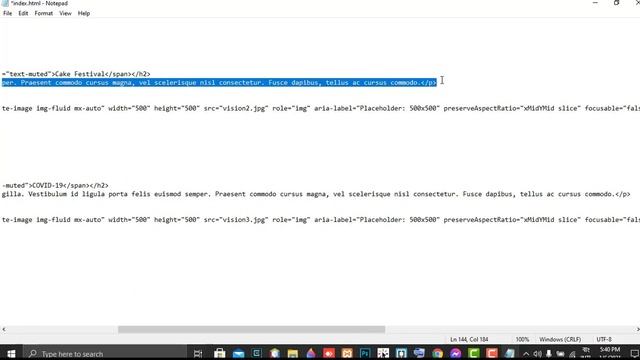Viewport: 640px width, 360px height.
Task: Open the notification center icon
Action: [634, 354]
